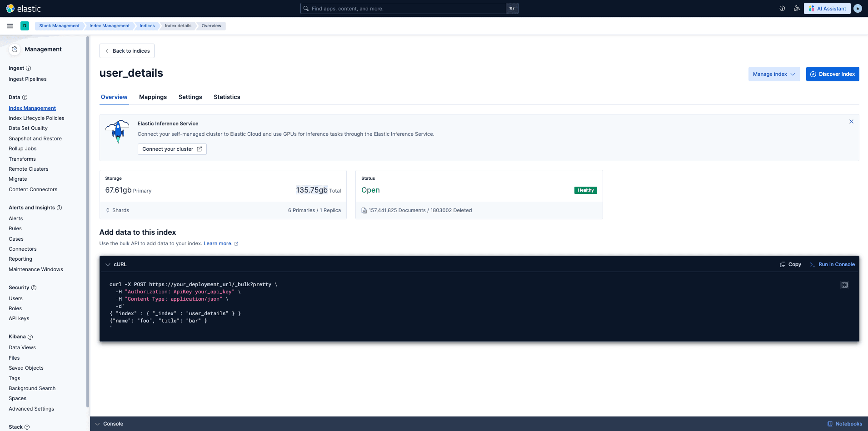Screen dimensions: 868x431
Task: Click the documents page icon
Action: tap(364, 210)
